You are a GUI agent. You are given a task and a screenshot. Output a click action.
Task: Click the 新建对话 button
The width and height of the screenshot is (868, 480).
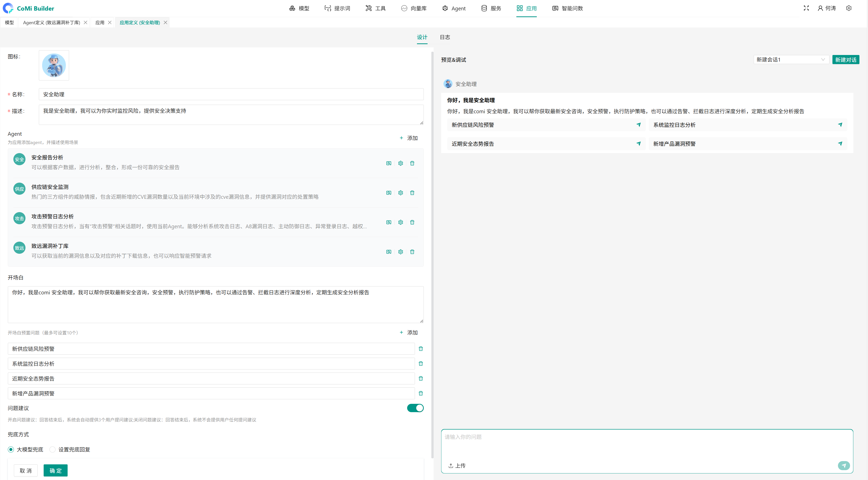846,60
